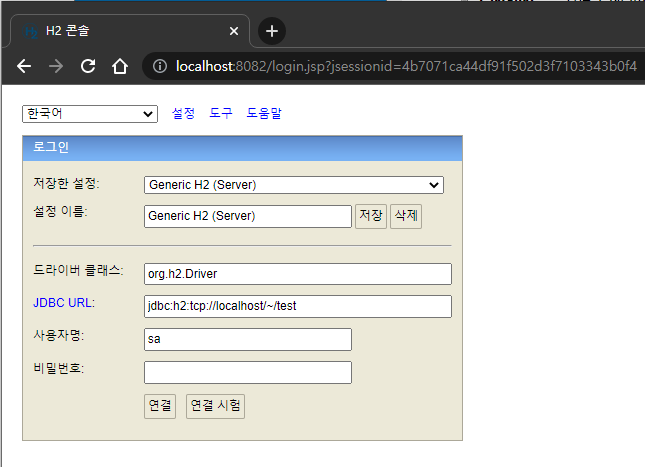This screenshot has height=467, width=645.
Task: Close the H2 콘솔 tab
Action: coord(234,31)
